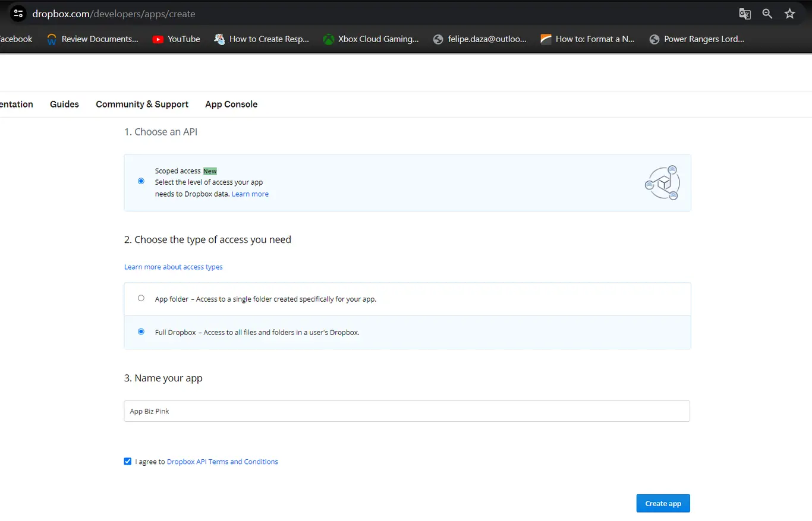This screenshot has height=521, width=812.
Task: Open the Learn more link under Scoped access
Action: point(250,194)
